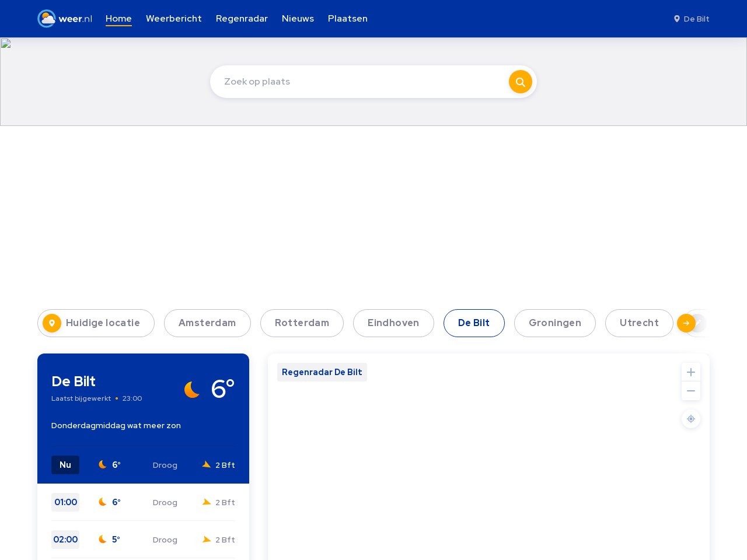The height and width of the screenshot is (560, 747).
Task: Click the wind arrow in the 01:00 row
Action: [207, 502]
